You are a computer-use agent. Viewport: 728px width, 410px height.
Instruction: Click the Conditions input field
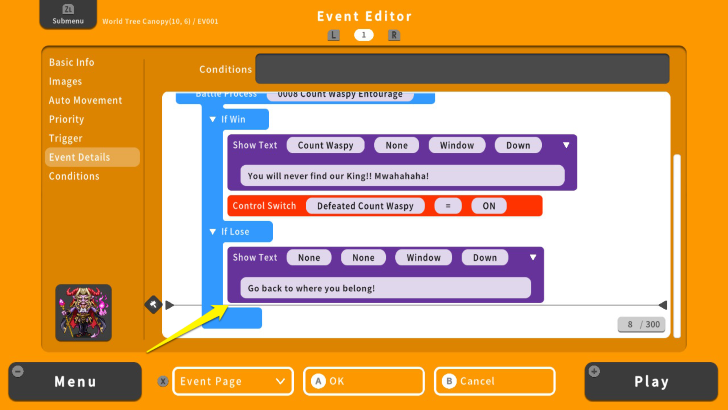tap(461, 69)
